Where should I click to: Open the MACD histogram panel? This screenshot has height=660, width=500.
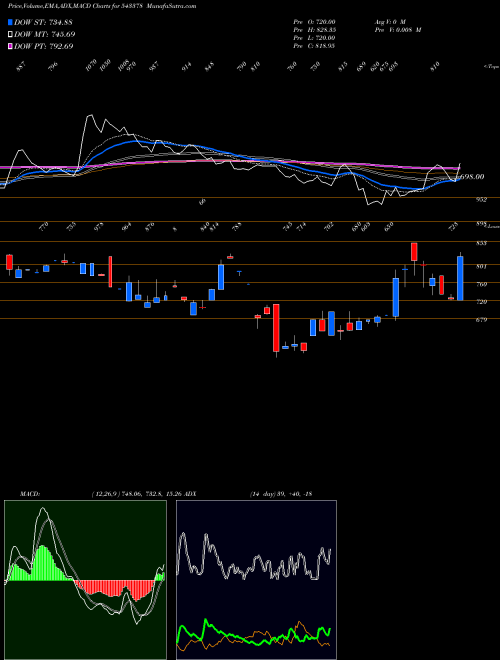[85, 580]
